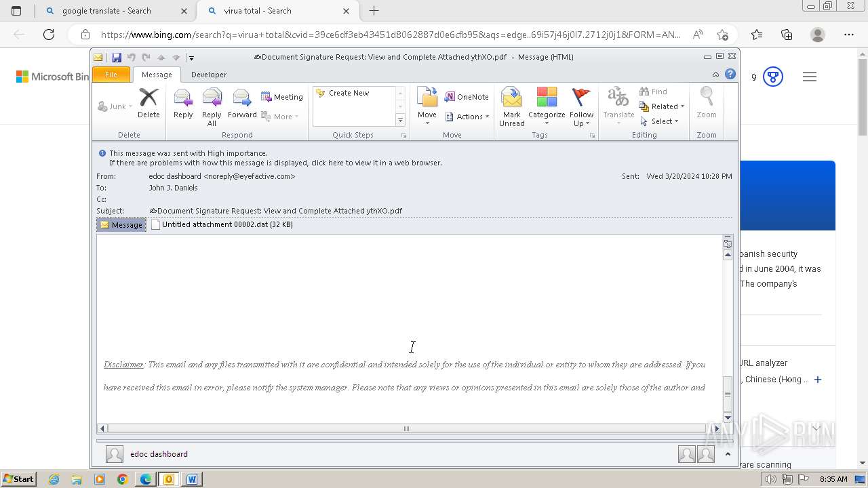Screen dimensions: 868x488
Task: Expand the More respond options
Action: point(280,117)
